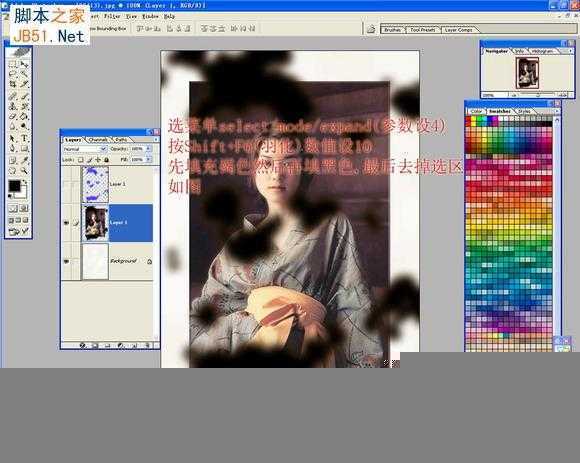This screenshot has height=463, width=580.
Task: Enable lock position cross icon
Action: [x=98, y=160]
